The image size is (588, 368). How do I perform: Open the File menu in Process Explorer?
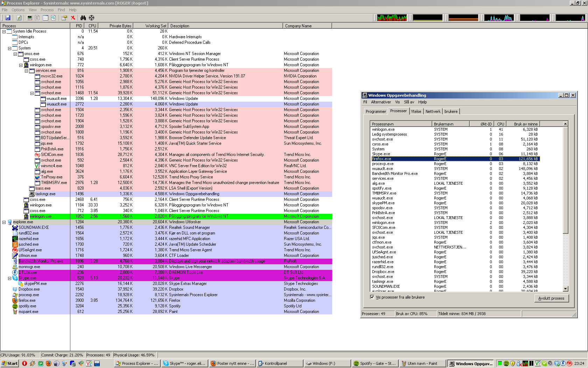click(x=5, y=10)
